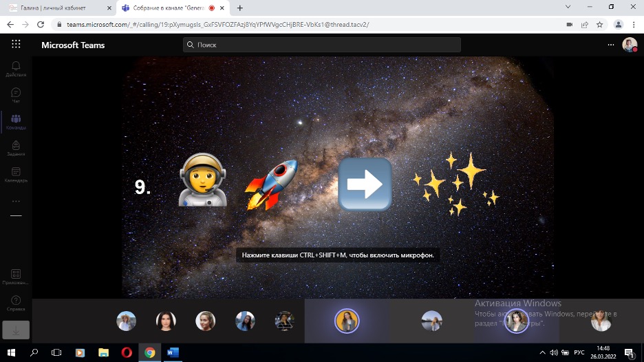The image size is (644, 362).
Task: Open the Чат section in Teams sidebar
Action: [x=16, y=95]
